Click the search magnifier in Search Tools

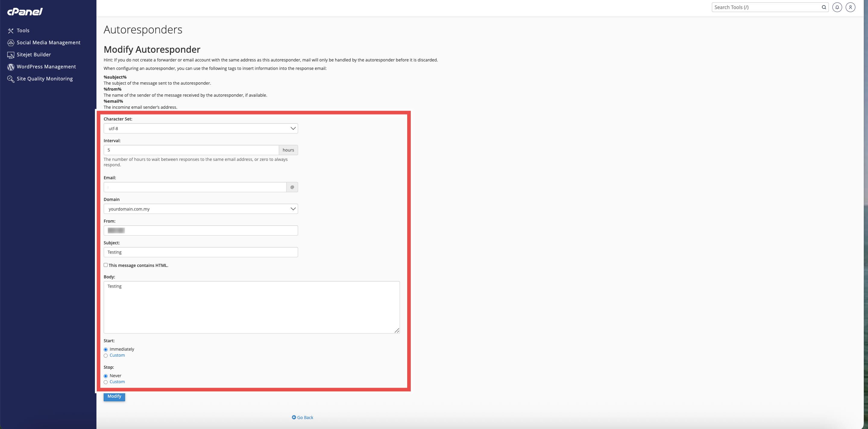click(823, 7)
